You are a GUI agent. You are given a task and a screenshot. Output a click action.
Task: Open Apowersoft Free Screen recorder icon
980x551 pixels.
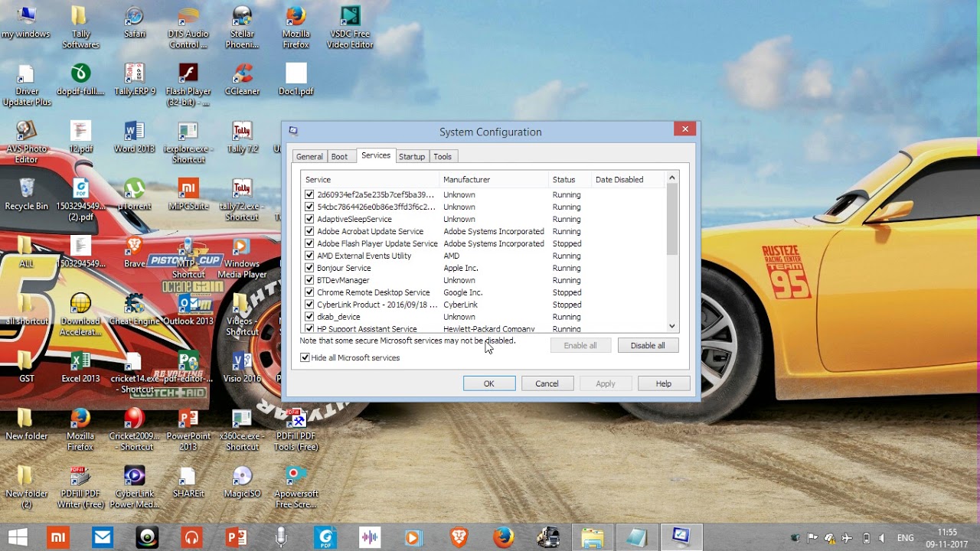coord(296,486)
